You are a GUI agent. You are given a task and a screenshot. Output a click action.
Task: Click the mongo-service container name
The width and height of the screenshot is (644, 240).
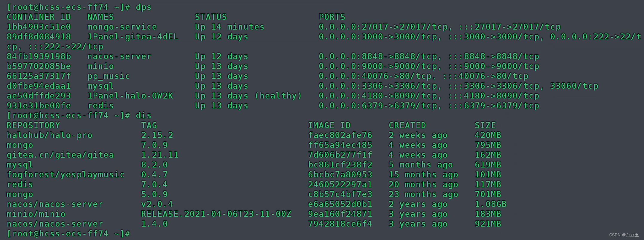point(122,27)
